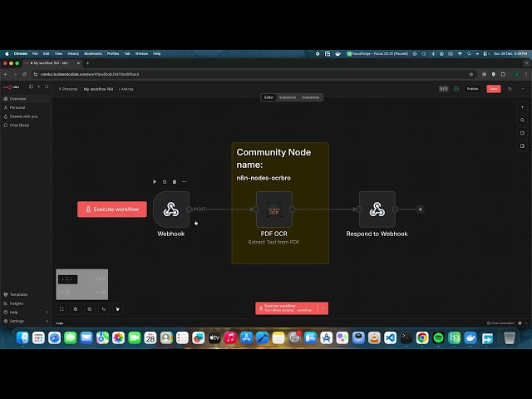532x399 pixels.
Task: Open the History menu in menu bar
Action: click(73, 53)
